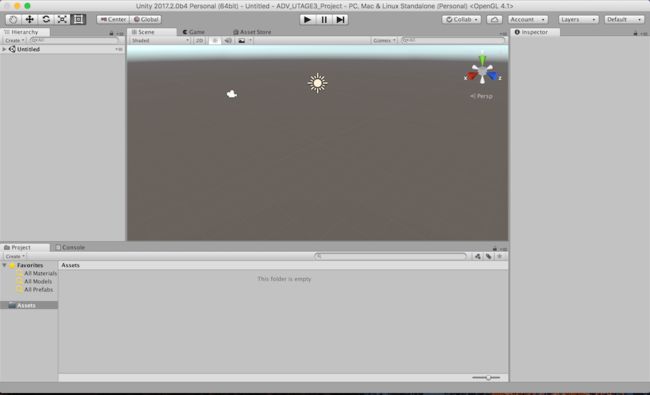
Task: Toggle scene lighting
Action: tap(214, 41)
